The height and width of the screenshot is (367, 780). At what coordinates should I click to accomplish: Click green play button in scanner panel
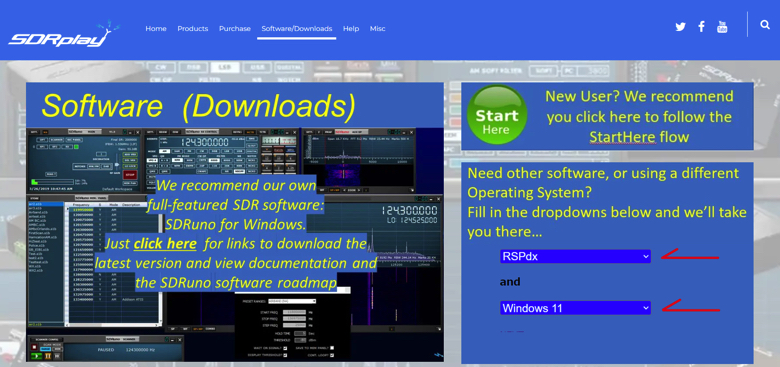[36, 356]
